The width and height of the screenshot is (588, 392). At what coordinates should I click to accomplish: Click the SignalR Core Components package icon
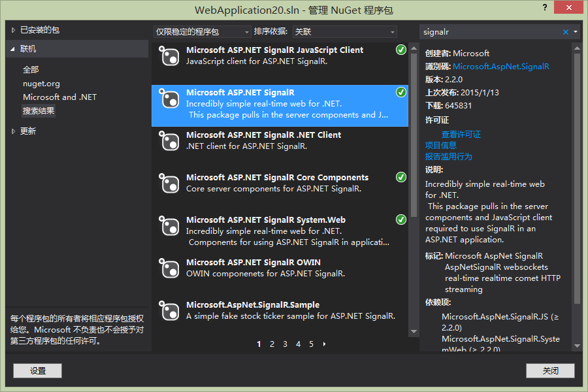[x=169, y=183]
